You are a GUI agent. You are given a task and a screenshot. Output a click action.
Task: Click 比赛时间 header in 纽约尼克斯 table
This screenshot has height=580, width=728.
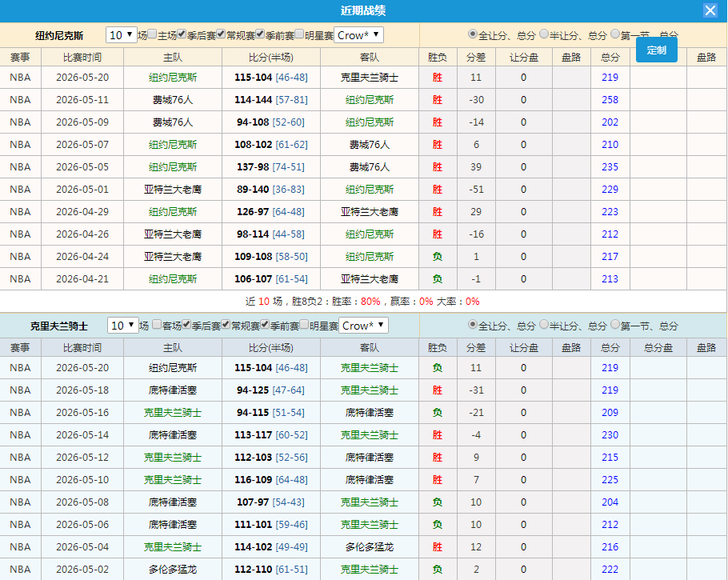pos(82,57)
